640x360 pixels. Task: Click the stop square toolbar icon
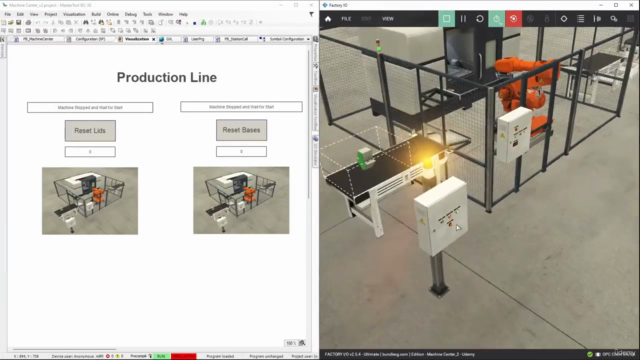pyautogui.click(x=195, y=23)
